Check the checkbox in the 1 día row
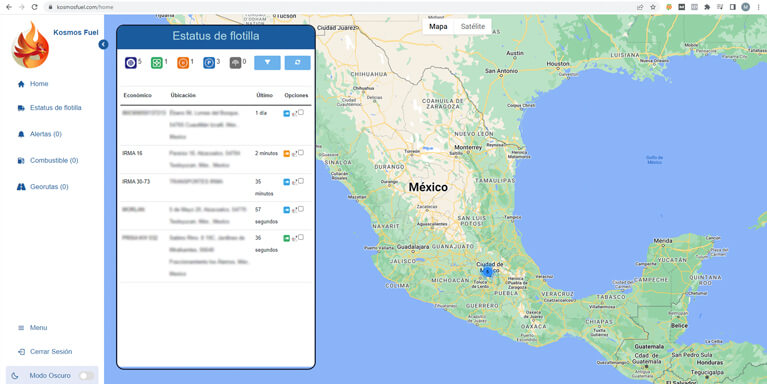The height and width of the screenshot is (384, 767). coord(301,113)
